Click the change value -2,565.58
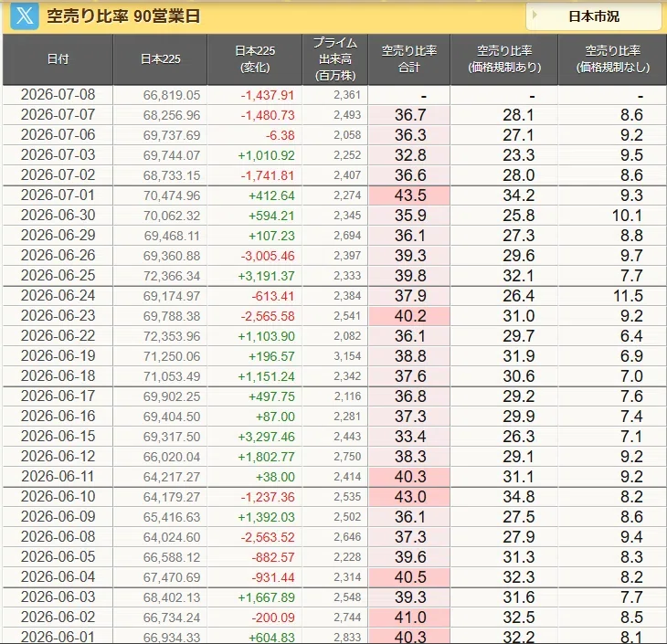The image size is (667, 644). [x=268, y=316]
